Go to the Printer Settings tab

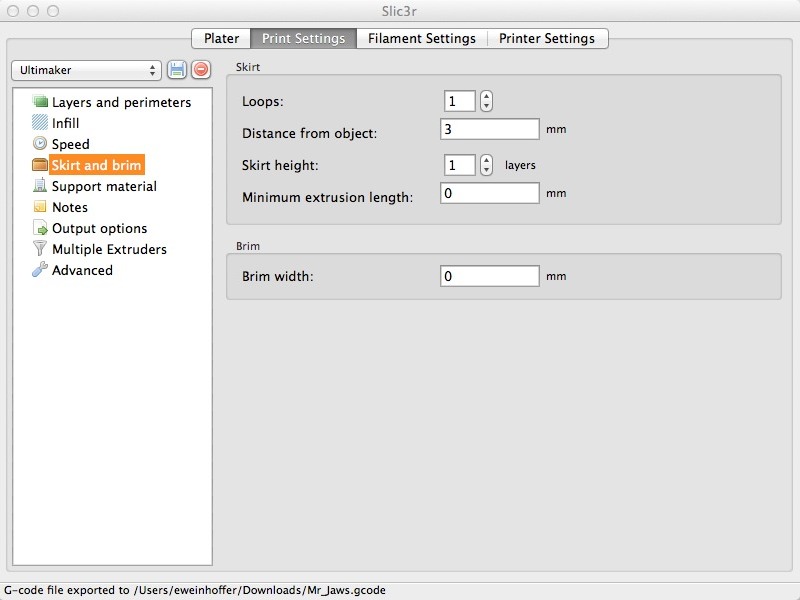547,38
